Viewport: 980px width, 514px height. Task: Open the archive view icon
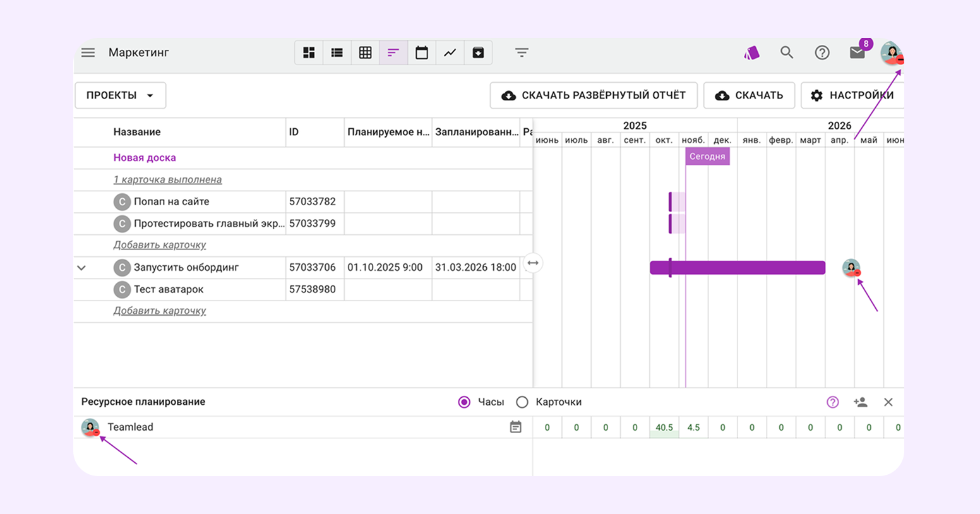(478, 52)
